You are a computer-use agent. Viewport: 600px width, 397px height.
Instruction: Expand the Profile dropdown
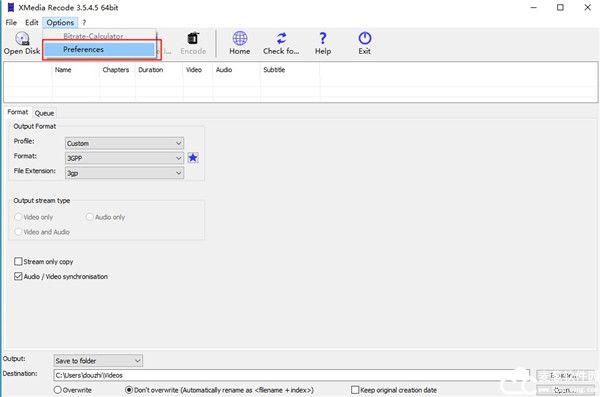124,143
